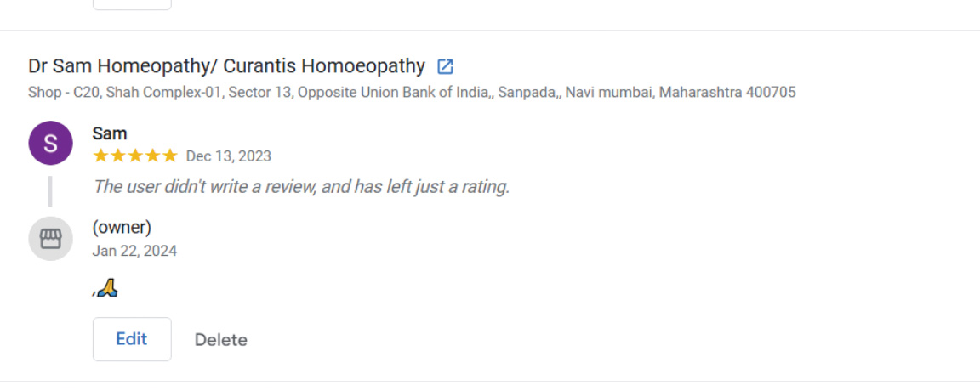
Task: Click the fourth yellow rating star
Action: [152, 156]
